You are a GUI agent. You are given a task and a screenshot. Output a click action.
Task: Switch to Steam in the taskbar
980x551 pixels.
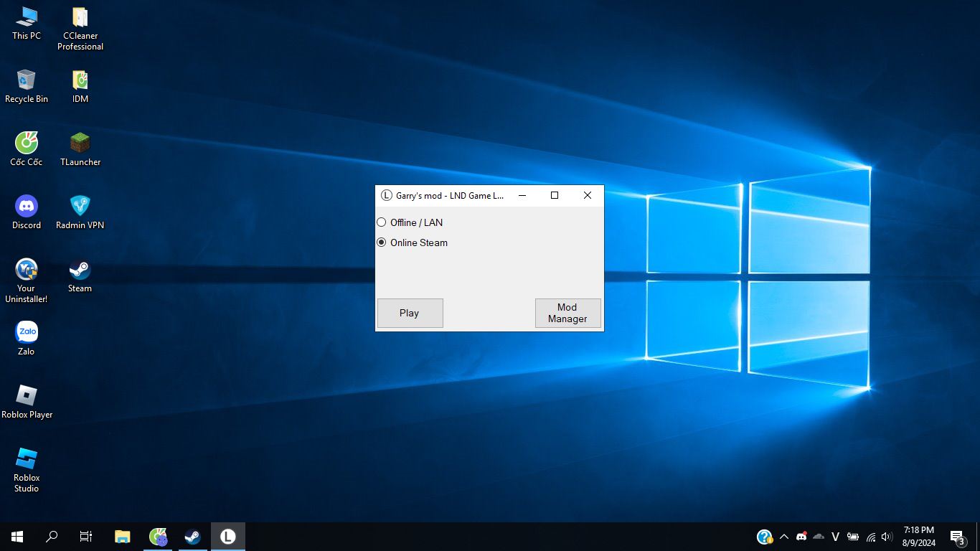tap(192, 537)
